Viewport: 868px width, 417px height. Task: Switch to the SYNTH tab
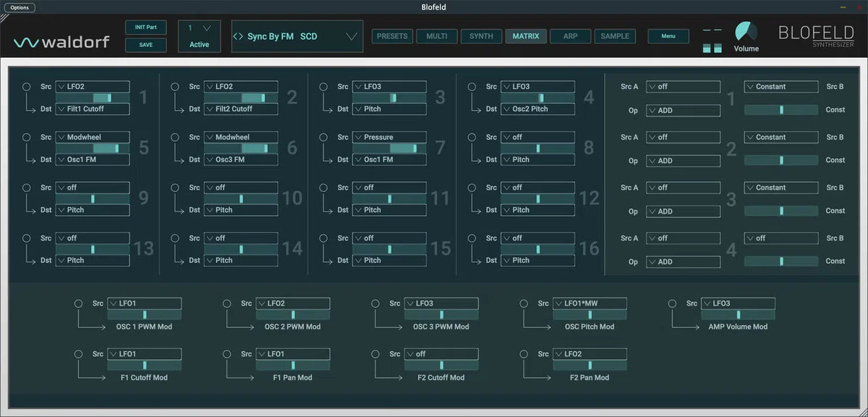point(481,36)
